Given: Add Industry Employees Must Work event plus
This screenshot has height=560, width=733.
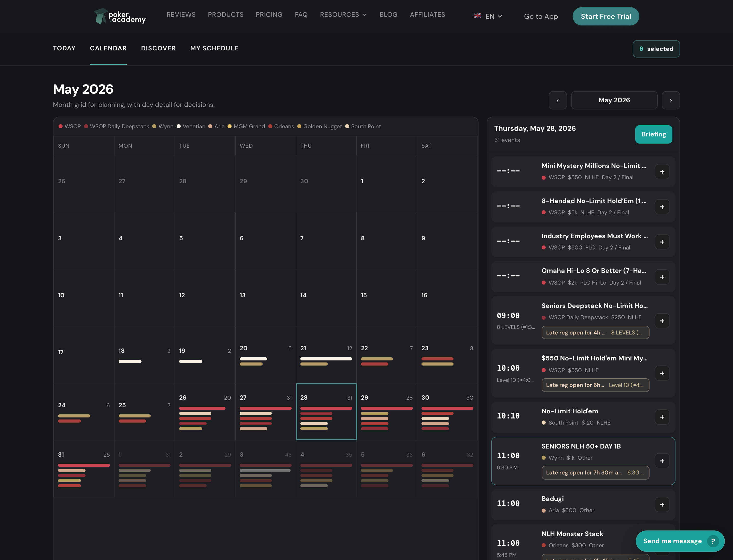Looking at the screenshot, I should click(662, 242).
